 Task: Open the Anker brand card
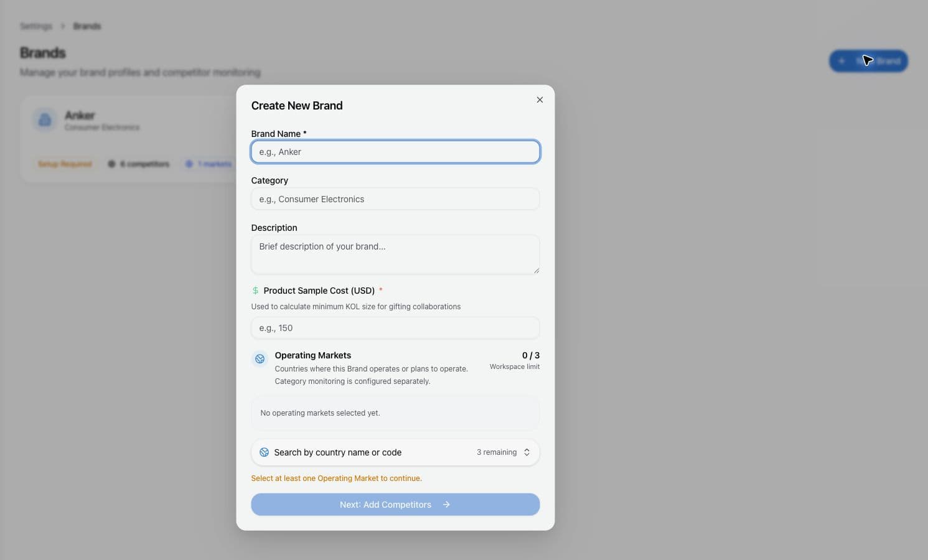click(x=129, y=139)
